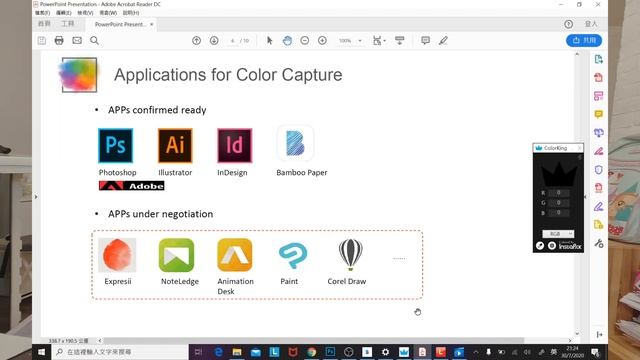Image resolution: width=640 pixels, height=360 pixels.
Task: Click the vertical scrollbar down arrow
Action: point(577,334)
